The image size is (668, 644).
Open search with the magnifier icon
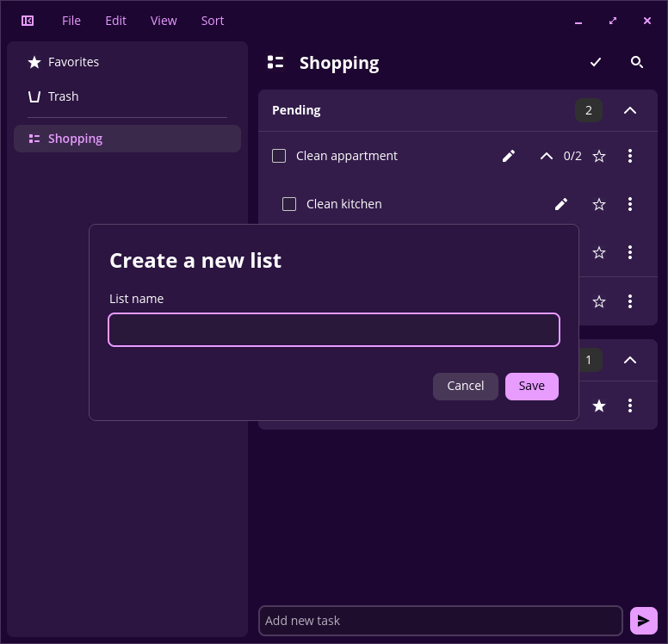[636, 62]
